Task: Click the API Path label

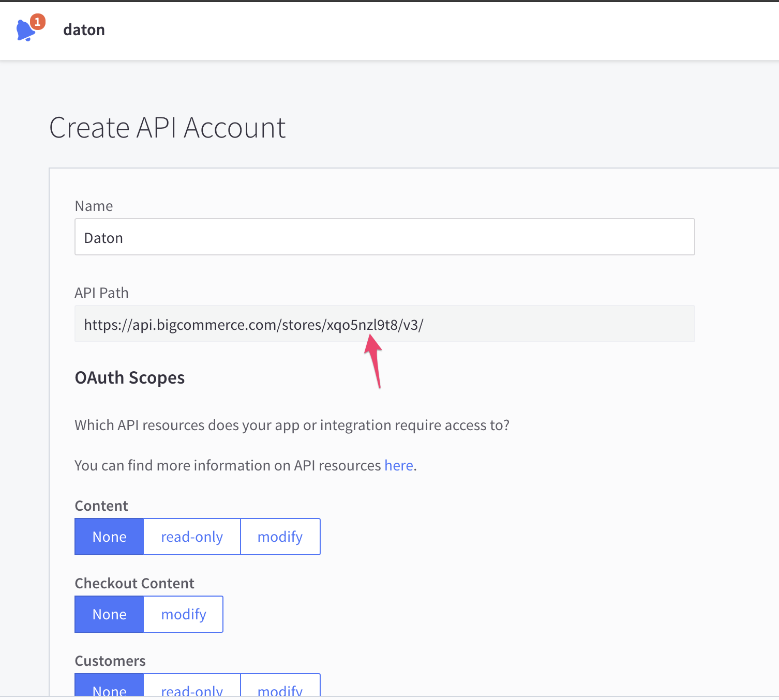Action: pos(101,293)
